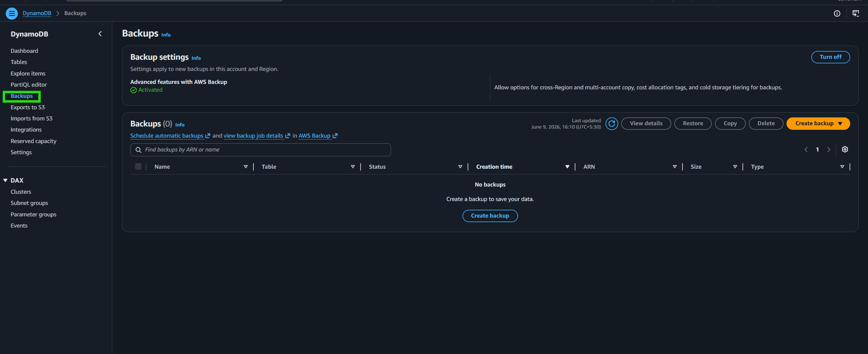868x354 pixels.
Task: Go to previous page of backups
Action: [x=806, y=149]
